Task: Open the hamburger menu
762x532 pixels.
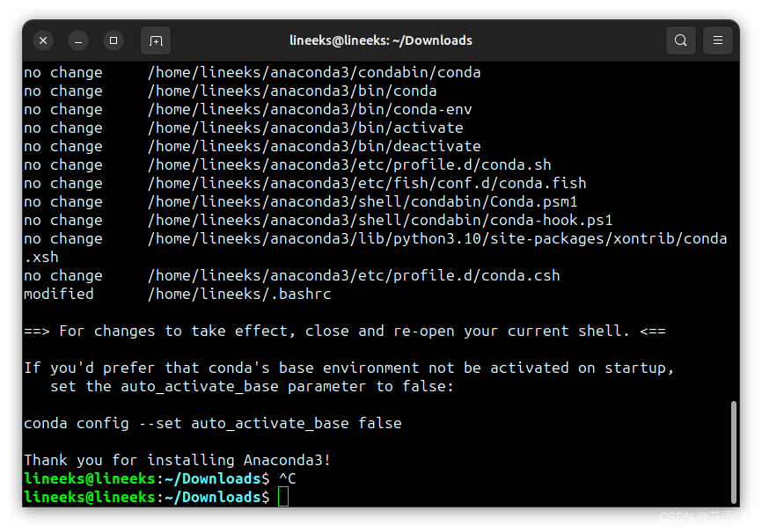Action: (x=718, y=40)
